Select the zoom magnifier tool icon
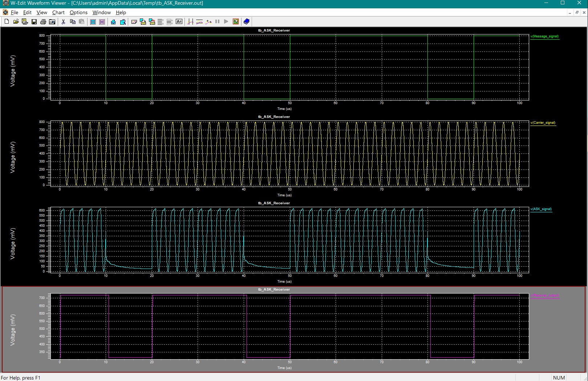 coord(123,22)
